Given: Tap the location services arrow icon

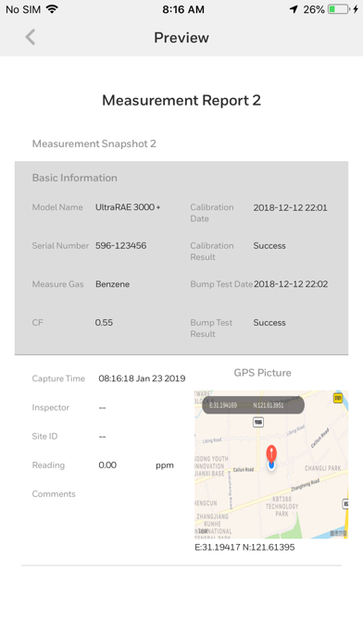Looking at the screenshot, I should pos(294,9).
